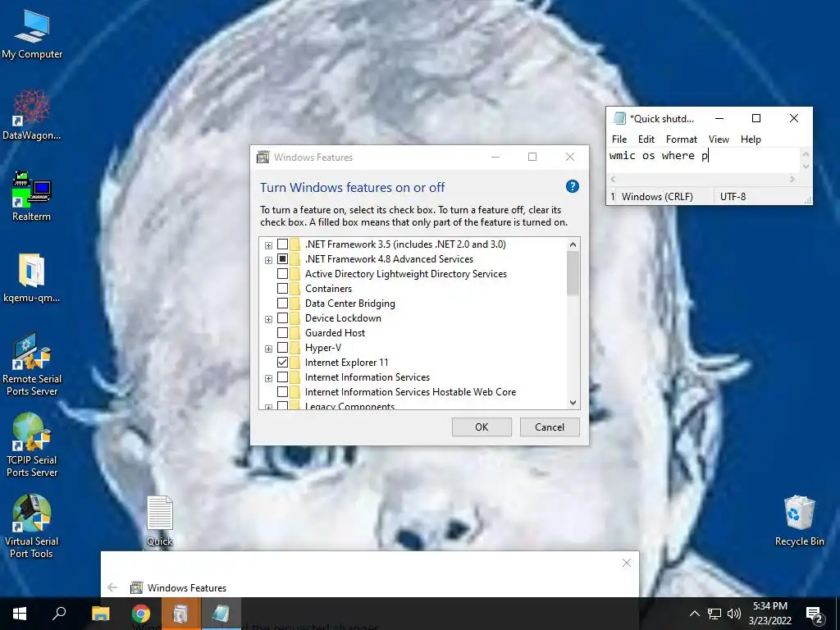The image size is (840, 630).
Task: Minimize the Windows Features dialog
Action: click(x=495, y=157)
